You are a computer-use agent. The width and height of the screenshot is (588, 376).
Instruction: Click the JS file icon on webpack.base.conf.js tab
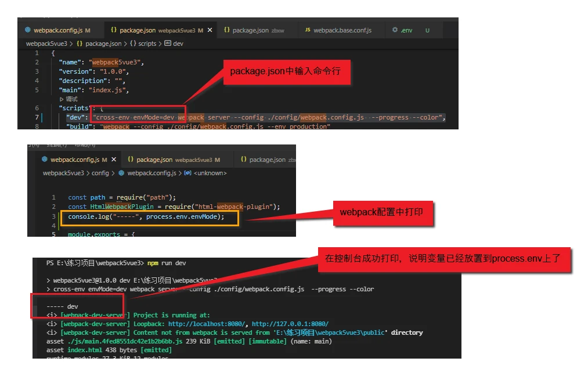point(308,30)
